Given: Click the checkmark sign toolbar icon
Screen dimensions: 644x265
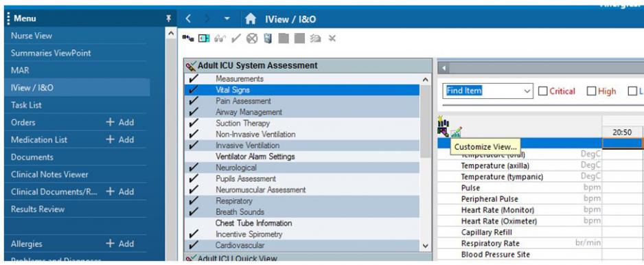Looking at the screenshot, I should point(235,38).
